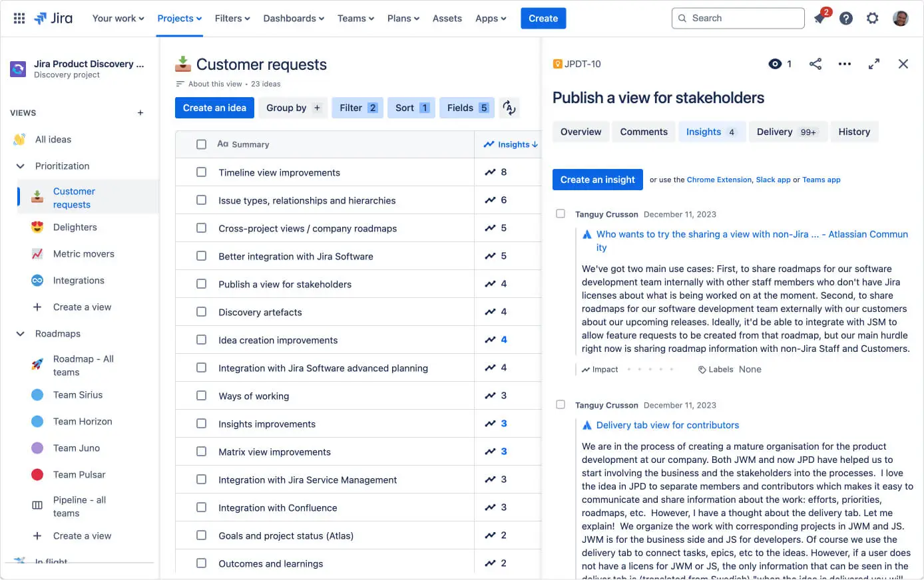
Task: Open the Assets menu item
Action: (x=447, y=18)
